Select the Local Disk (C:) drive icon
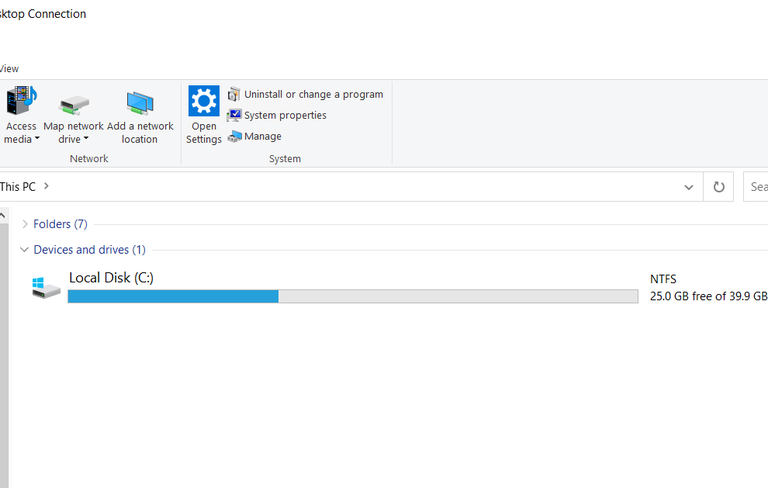 (x=46, y=287)
